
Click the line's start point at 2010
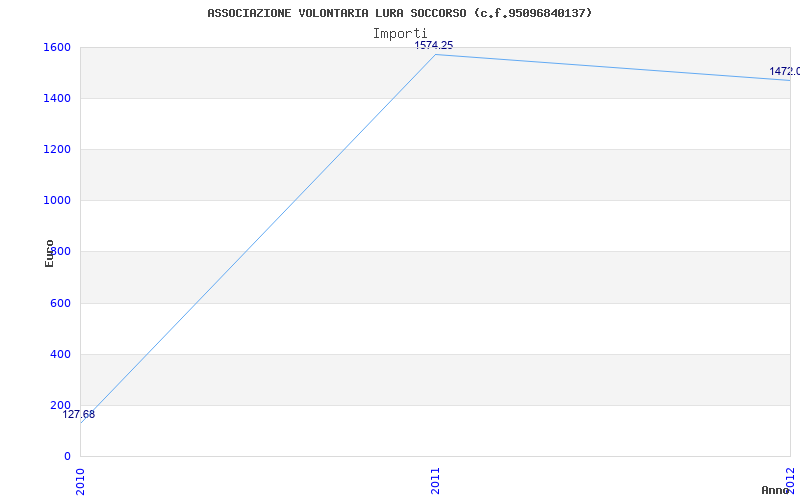tap(81, 423)
